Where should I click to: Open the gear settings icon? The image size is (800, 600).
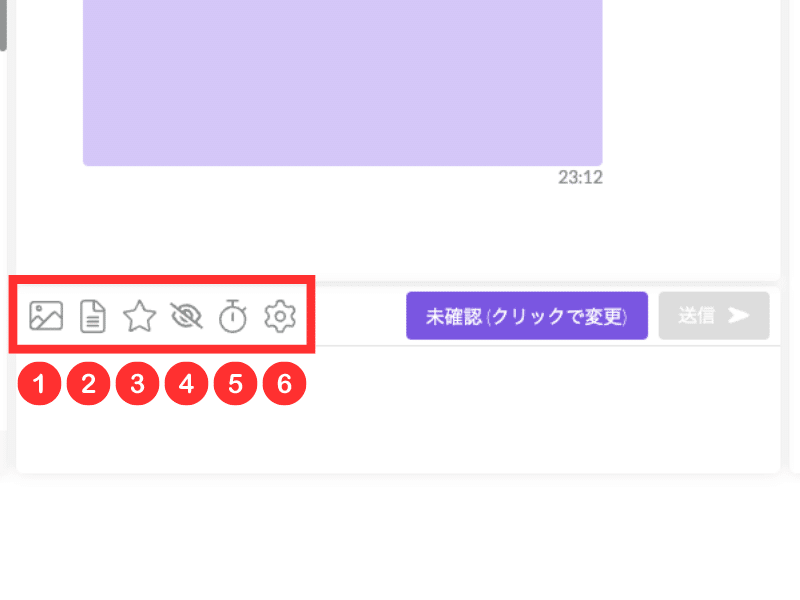pyautogui.click(x=280, y=316)
